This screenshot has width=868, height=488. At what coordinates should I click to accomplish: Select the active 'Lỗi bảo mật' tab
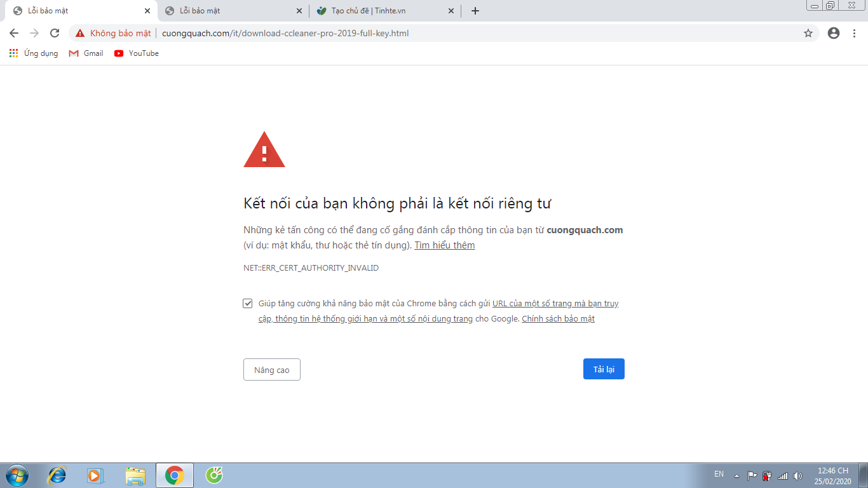pyautogui.click(x=81, y=11)
